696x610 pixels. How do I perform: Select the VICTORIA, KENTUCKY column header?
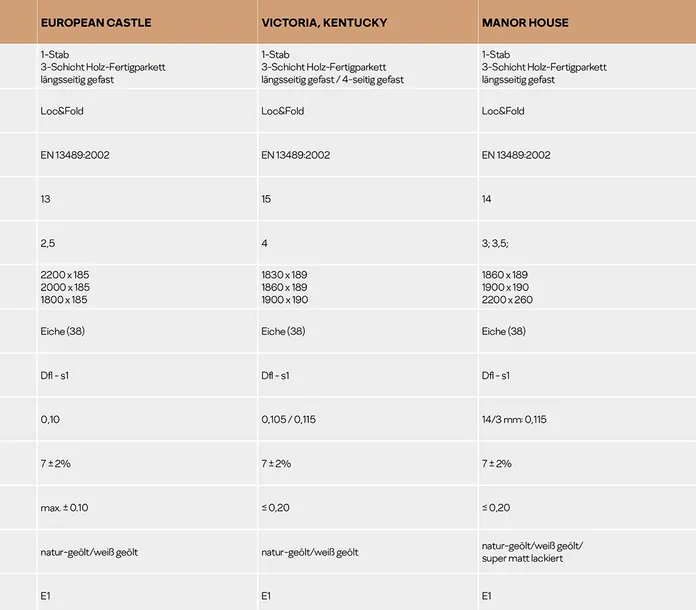pos(324,23)
